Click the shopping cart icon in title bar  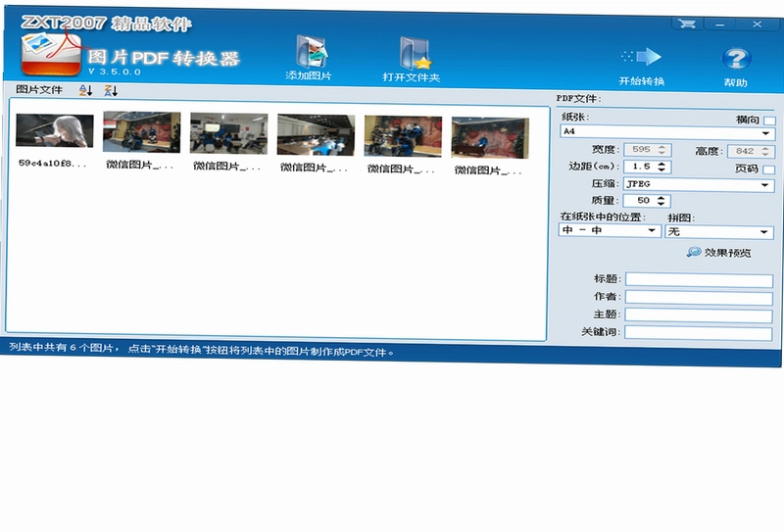point(687,24)
